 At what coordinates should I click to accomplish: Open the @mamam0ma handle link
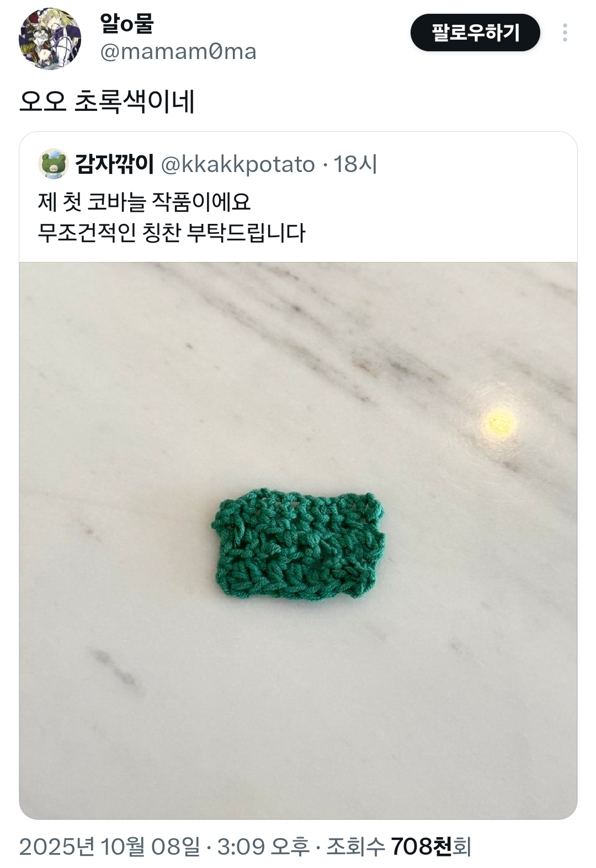178,52
